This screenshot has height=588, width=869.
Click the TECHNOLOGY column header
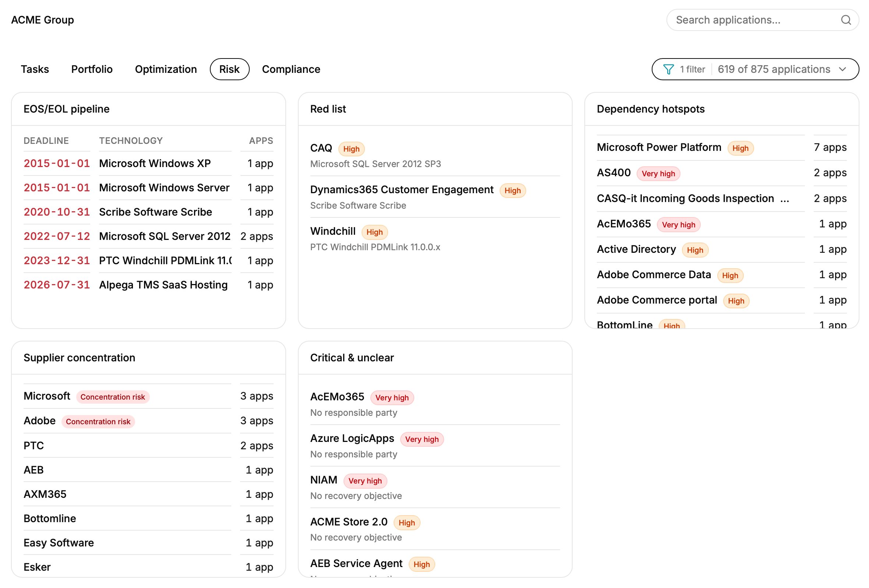pos(131,141)
